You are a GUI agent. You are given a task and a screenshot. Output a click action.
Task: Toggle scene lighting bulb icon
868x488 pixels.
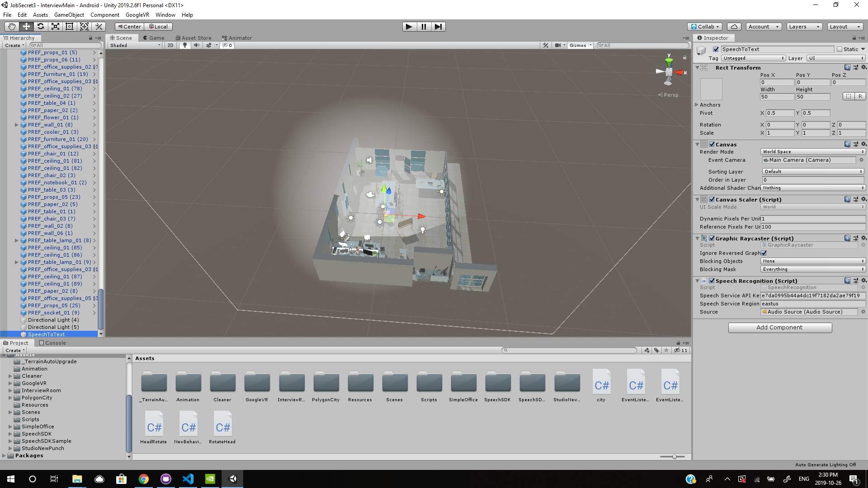click(185, 45)
